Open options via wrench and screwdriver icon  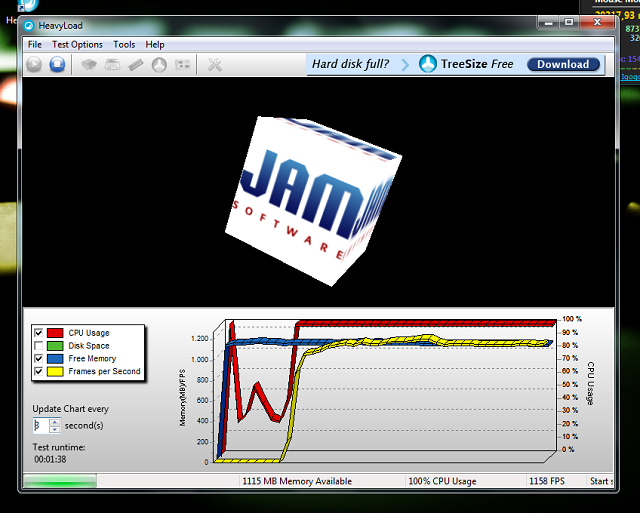[x=215, y=64]
